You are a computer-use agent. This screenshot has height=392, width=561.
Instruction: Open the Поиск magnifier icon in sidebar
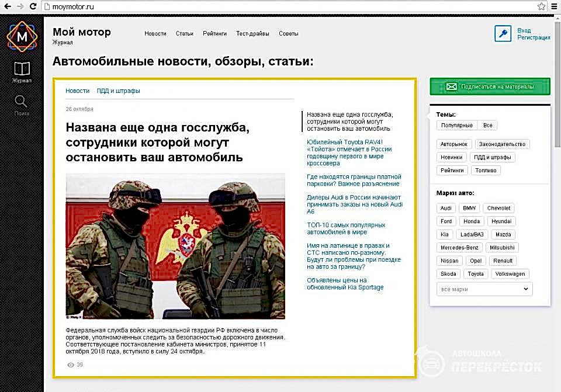pos(22,102)
